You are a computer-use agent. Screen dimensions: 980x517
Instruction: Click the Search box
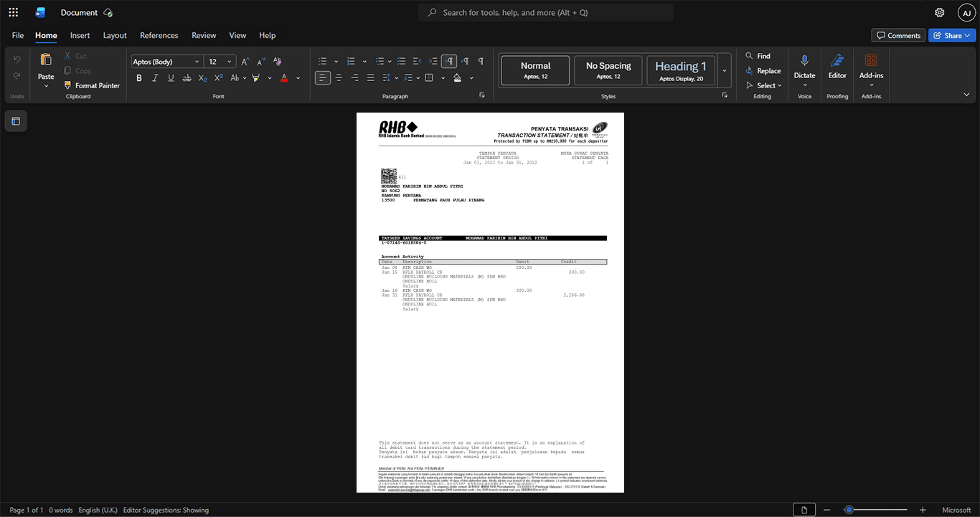[x=546, y=12]
